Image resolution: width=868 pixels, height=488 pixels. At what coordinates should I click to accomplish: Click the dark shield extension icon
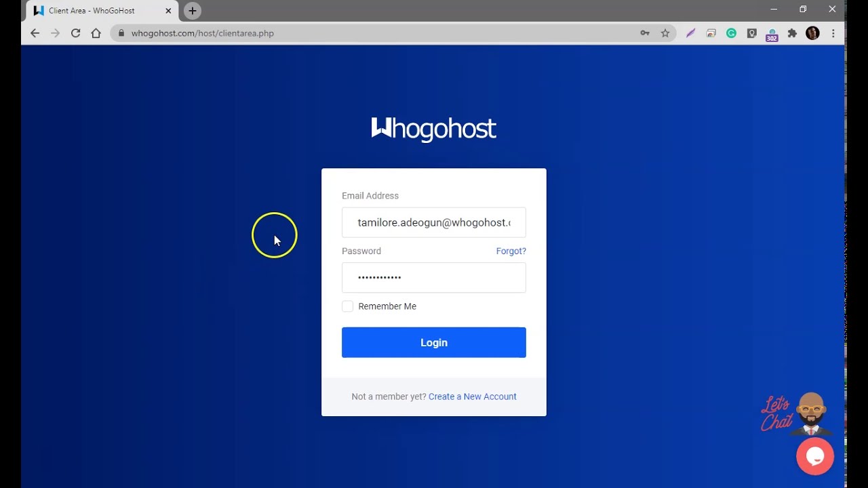coord(751,33)
